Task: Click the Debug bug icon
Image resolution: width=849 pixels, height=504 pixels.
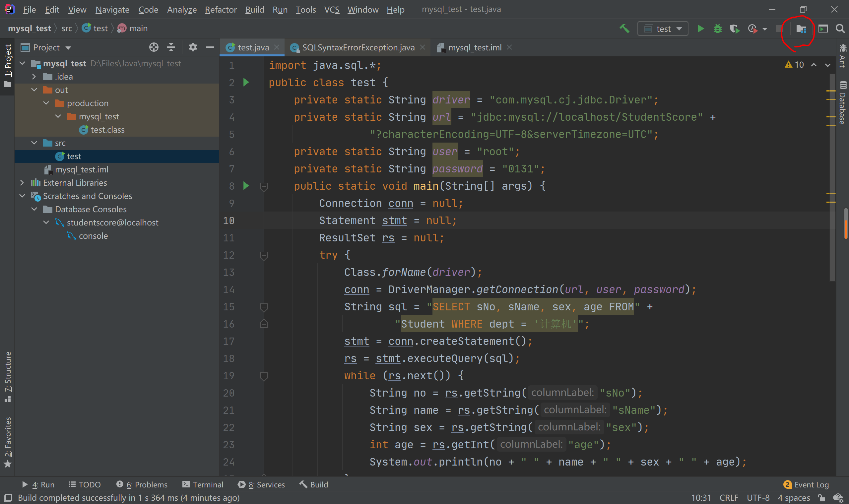Action: coord(717,29)
